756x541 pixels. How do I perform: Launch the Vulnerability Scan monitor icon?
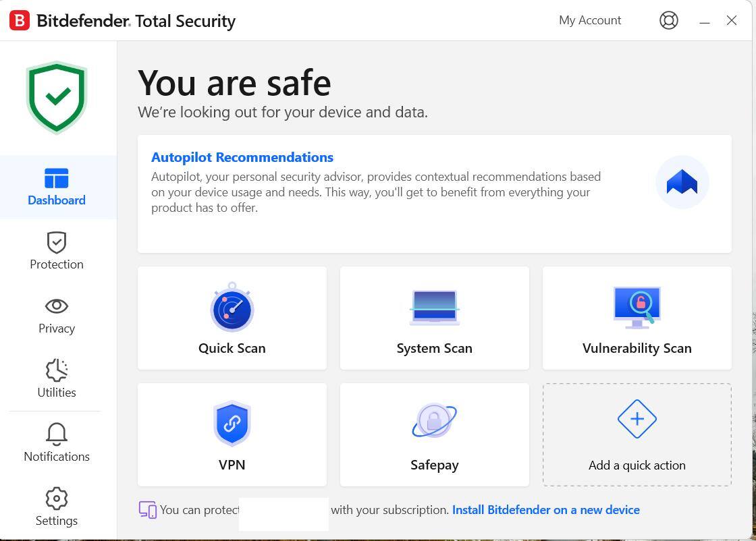click(x=637, y=307)
